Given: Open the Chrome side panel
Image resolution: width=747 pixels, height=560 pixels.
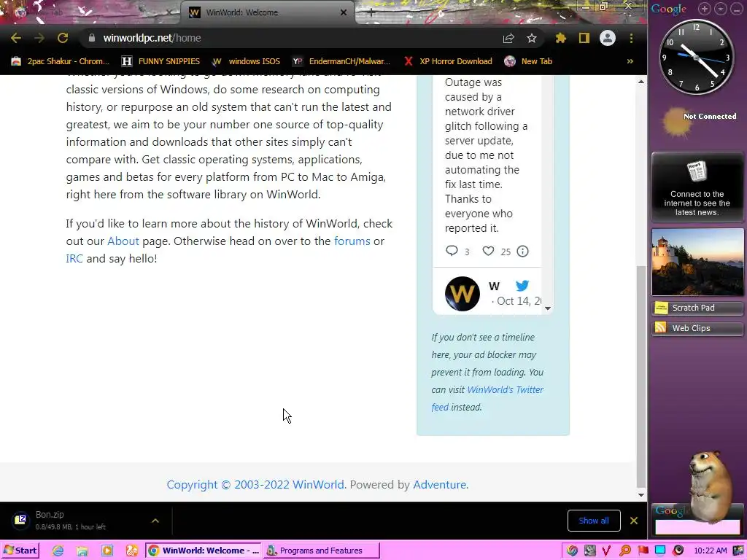Looking at the screenshot, I should 584,38.
